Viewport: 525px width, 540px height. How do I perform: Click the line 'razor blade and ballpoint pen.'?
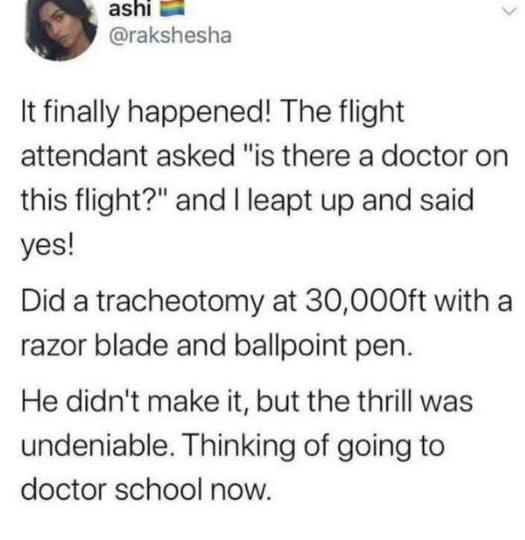point(216,346)
